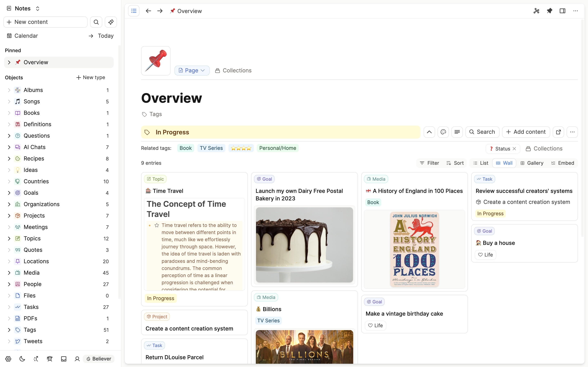Click the AI sparkle icon beside search
Image resolution: width=588 pixels, height=367 pixels.
(x=111, y=22)
